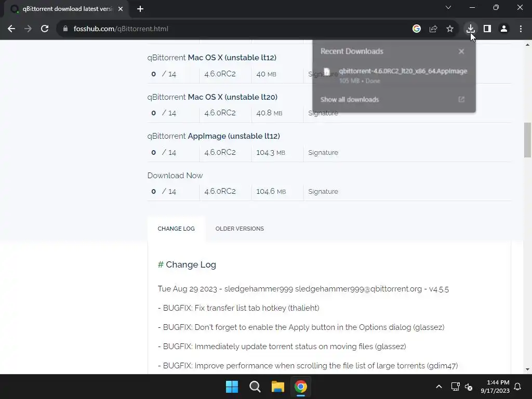This screenshot has width=532, height=399.
Task: Click the scrollbar down arrow
Action: click(x=528, y=369)
